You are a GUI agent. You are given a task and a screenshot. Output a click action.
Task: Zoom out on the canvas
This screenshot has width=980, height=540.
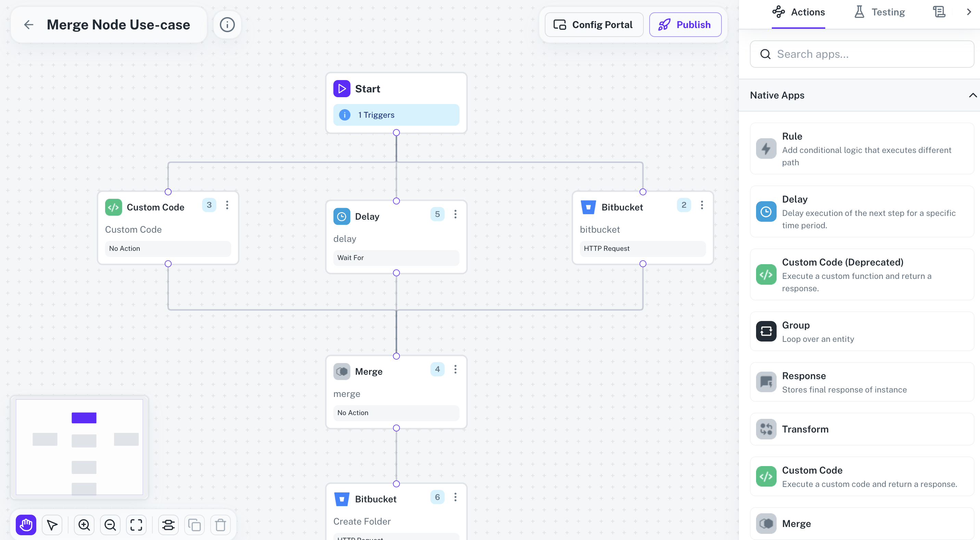110,525
